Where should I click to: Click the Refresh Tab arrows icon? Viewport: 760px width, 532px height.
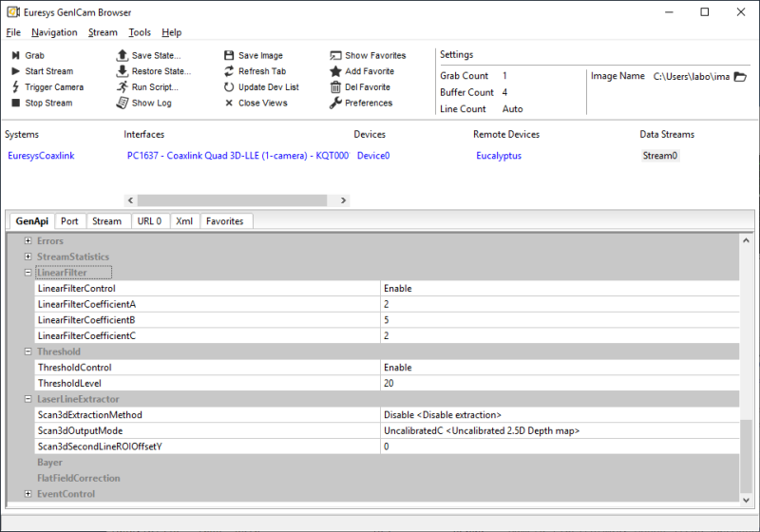[229, 71]
